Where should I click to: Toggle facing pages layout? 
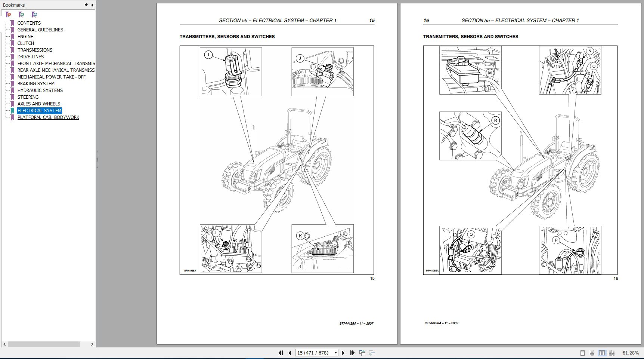click(602, 353)
